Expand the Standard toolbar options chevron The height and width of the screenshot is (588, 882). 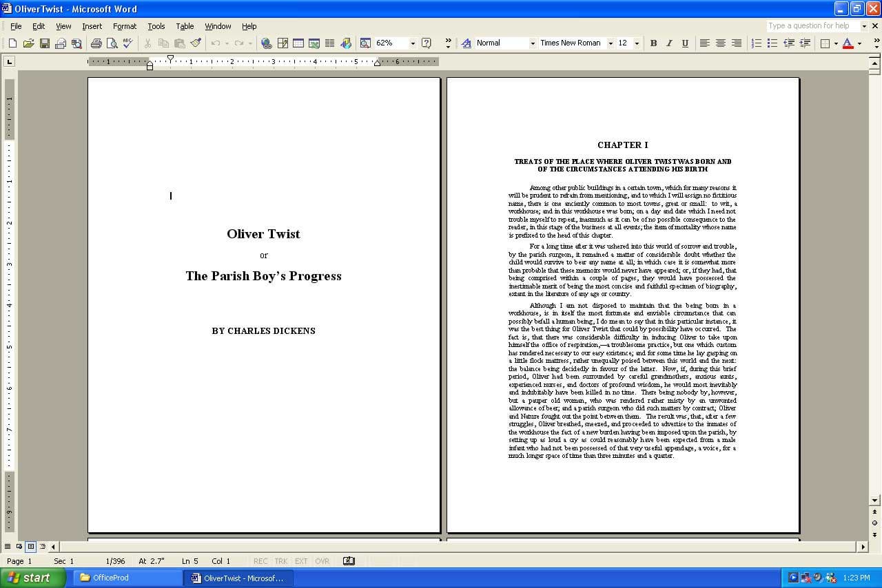tap(448, 43)
